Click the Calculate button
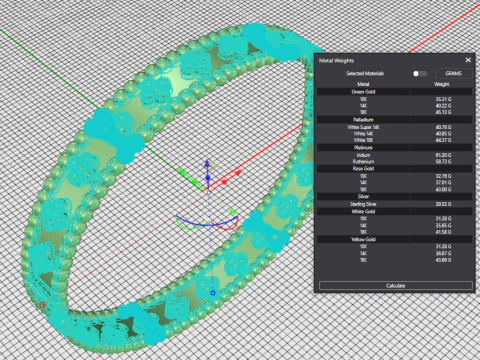Viewport: 480px width, 360px height. pos(396,286)
